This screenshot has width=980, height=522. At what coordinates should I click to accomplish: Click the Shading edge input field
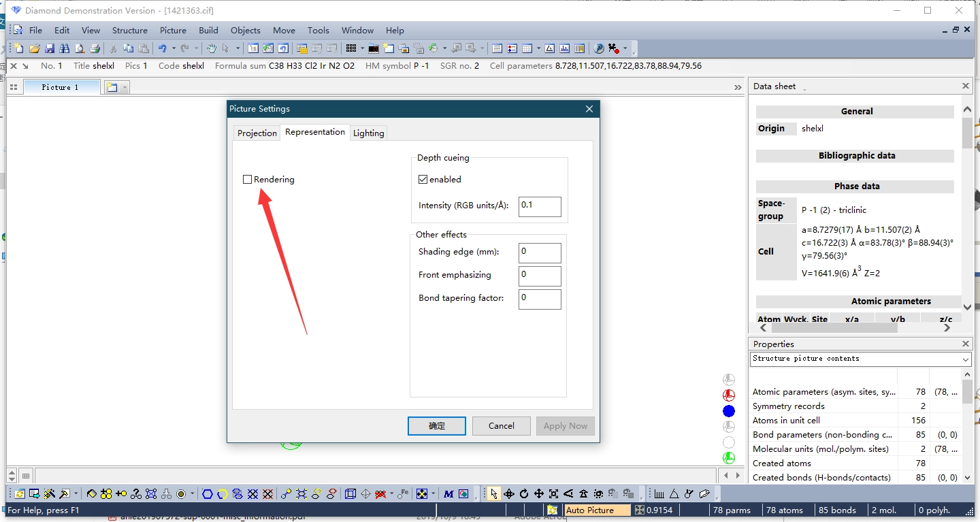click(x=540, y=253)
